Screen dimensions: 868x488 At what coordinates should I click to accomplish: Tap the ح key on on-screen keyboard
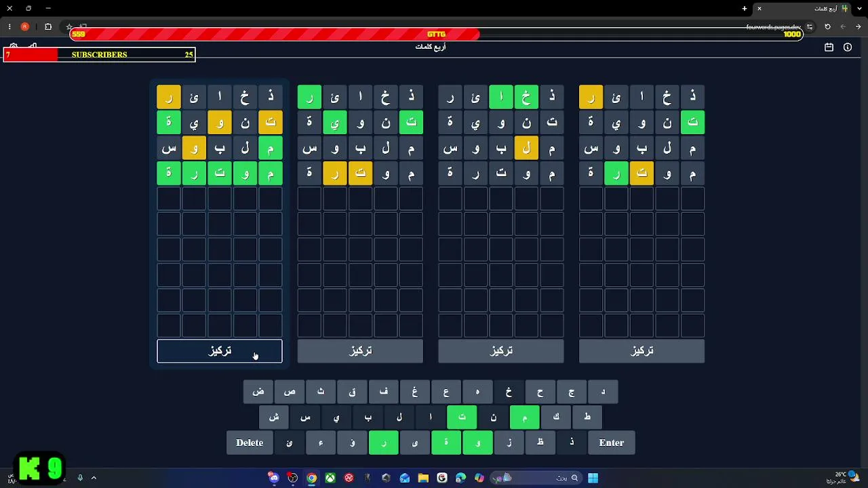click(540, 392)
